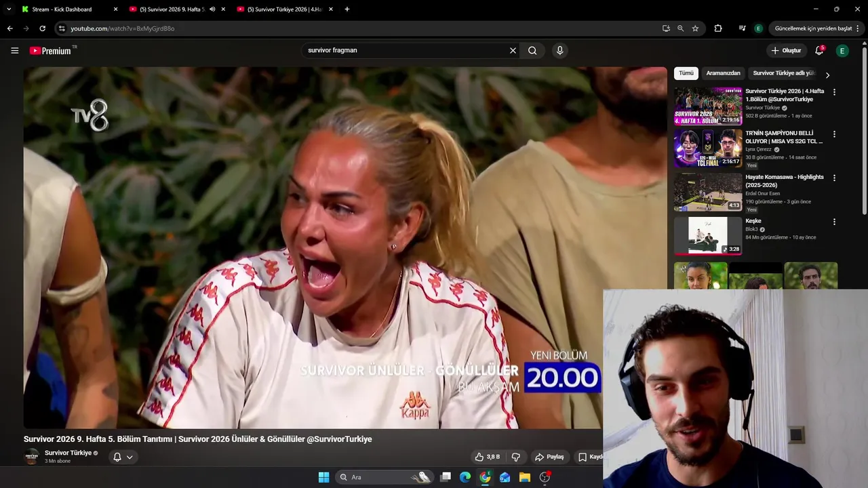This screenshot has width=868, height=488.
Task: Open options for Hayate Komasawa video
Action: click(x=834, y=178)
